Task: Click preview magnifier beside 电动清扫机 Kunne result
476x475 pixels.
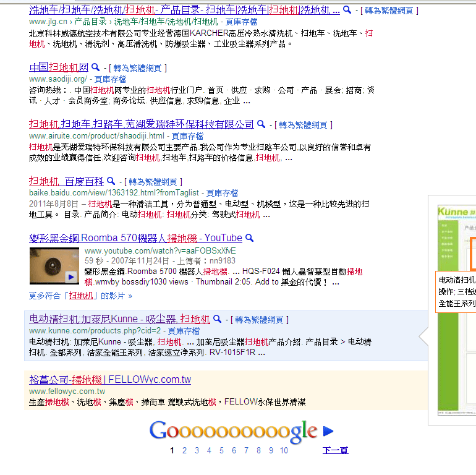Action: pyautogui.click(x=218, y=319)
